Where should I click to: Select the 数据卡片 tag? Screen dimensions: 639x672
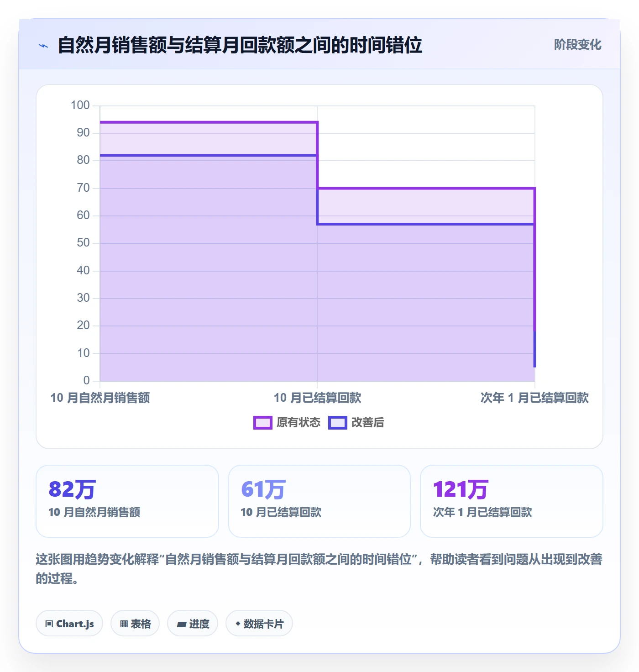pyautogui.click(x=259, y=623)
